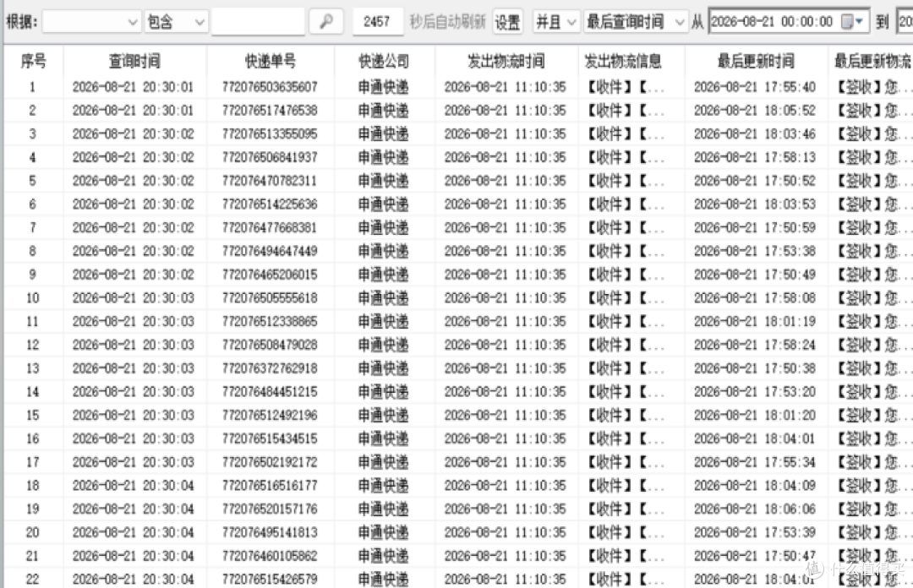Click last update time 2026-08-21 17:58:24
Screen dimensions: 913x588
coord(755,346)
